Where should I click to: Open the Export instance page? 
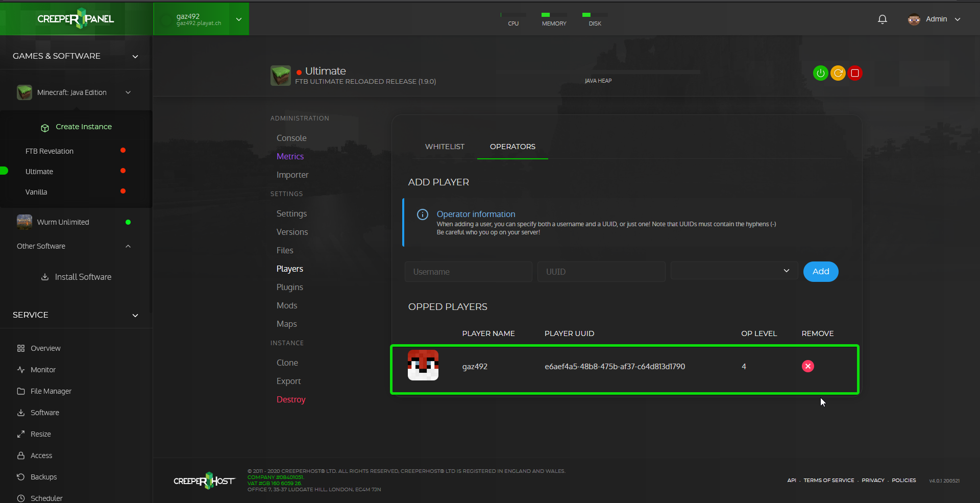click(x=288, y=381)
